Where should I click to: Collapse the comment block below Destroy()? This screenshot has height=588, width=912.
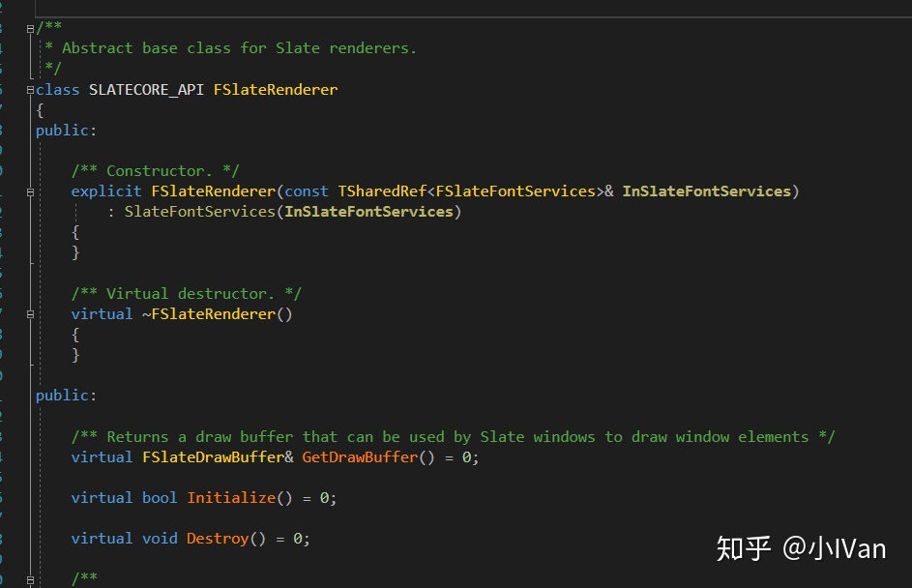point(30,580)
